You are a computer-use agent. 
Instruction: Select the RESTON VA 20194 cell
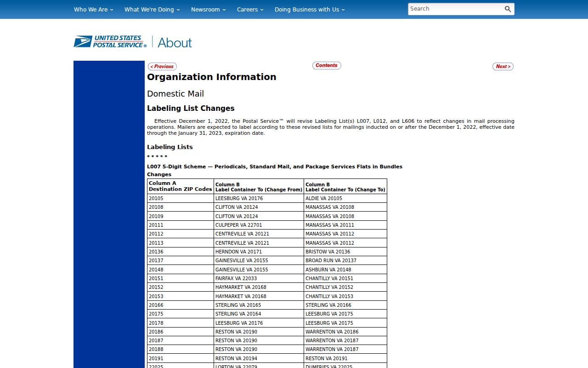point(259,358)
